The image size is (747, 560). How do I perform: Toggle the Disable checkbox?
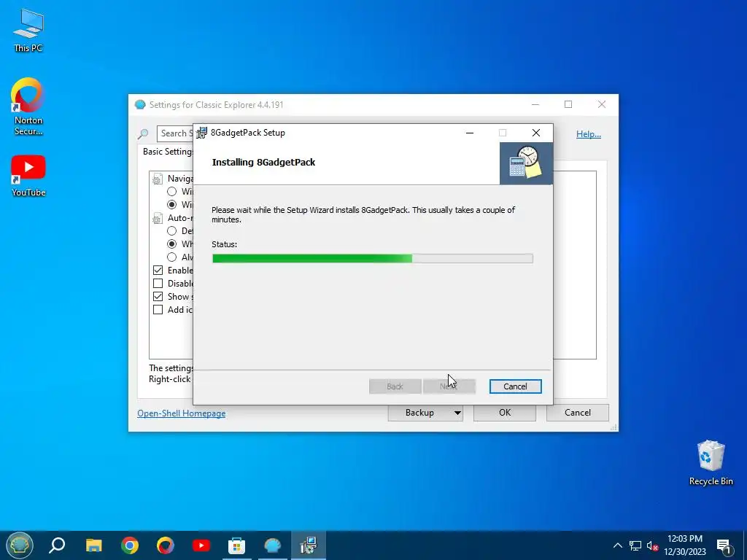[158, 284]
